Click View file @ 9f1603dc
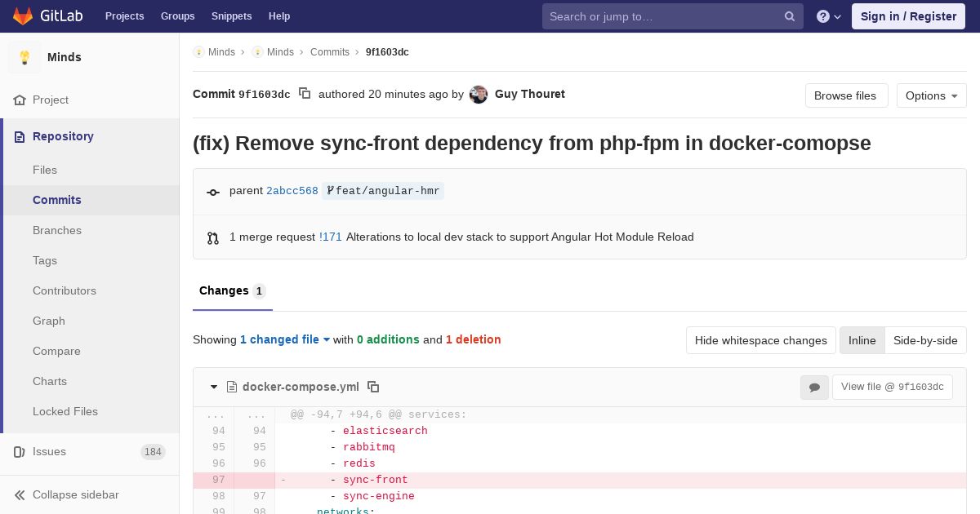 point(893,387)
